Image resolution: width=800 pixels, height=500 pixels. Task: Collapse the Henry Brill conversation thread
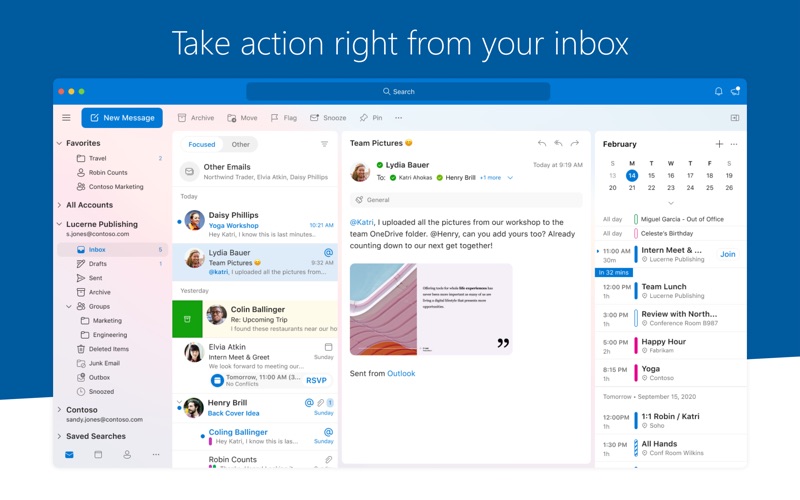179,402
